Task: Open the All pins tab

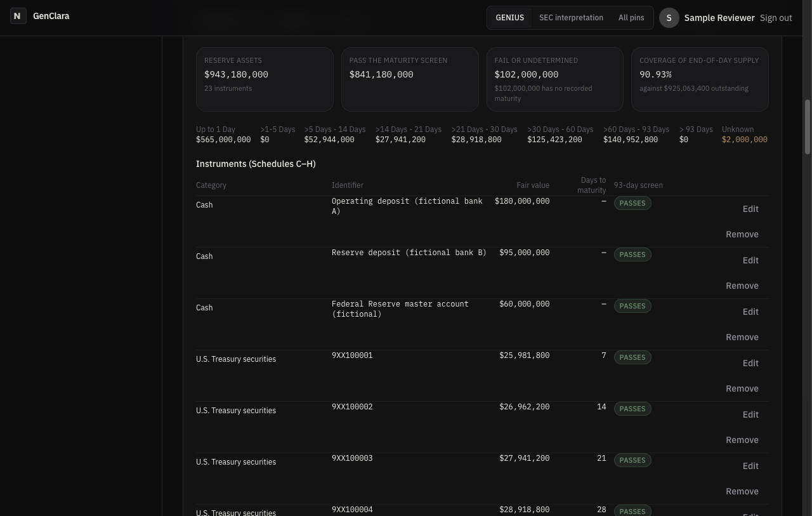Action: coord(631,18)
